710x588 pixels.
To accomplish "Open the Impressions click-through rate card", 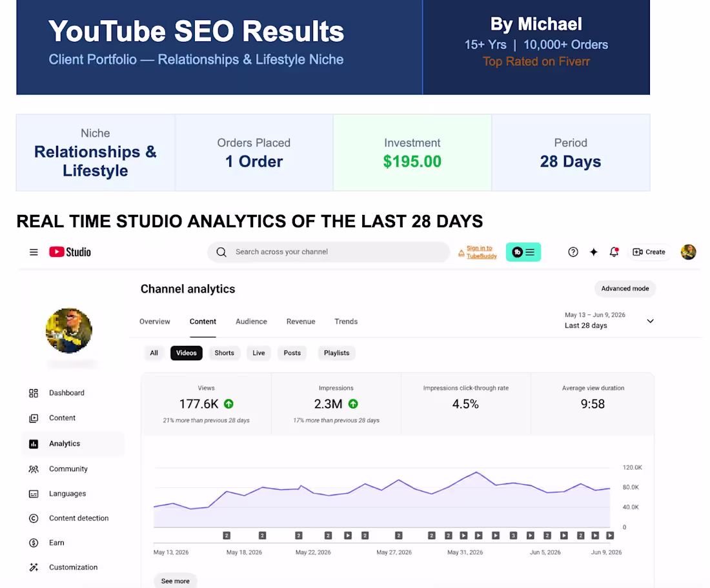I will [466, 404].
